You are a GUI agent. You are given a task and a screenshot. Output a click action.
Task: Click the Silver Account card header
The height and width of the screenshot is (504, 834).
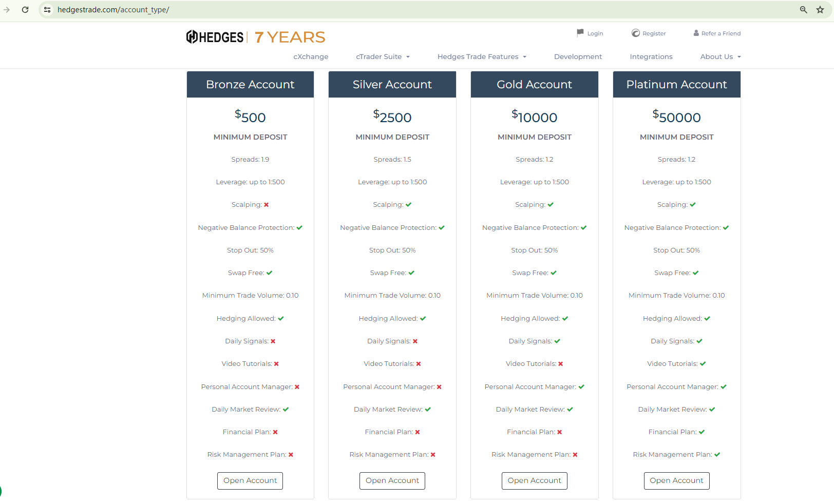(x=392, y=85)
